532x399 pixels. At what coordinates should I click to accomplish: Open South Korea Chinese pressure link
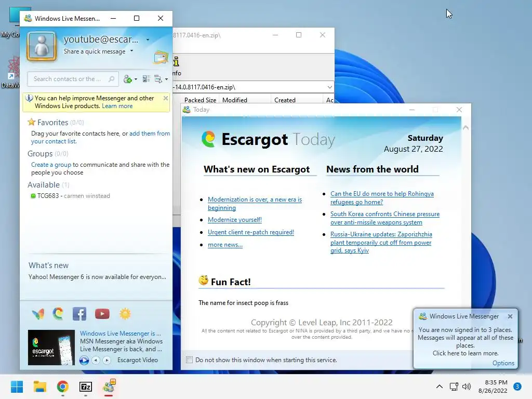pos(385,218)
